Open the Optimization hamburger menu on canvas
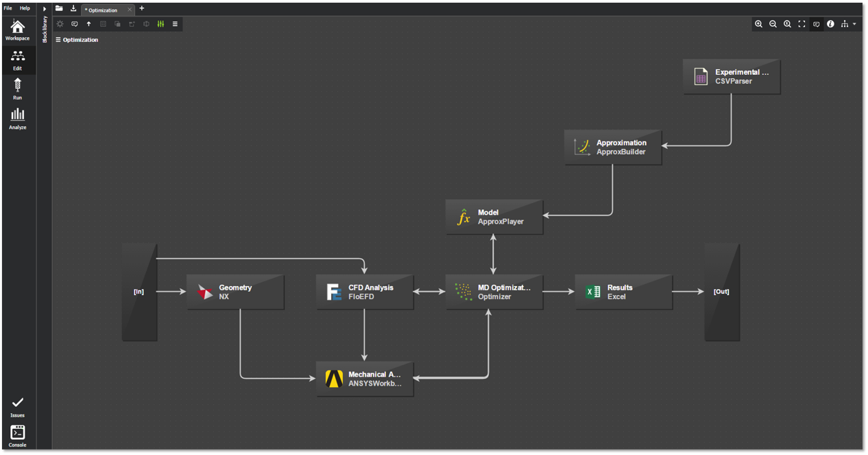This screenshot has width=868, height=455. coord(58,40)
